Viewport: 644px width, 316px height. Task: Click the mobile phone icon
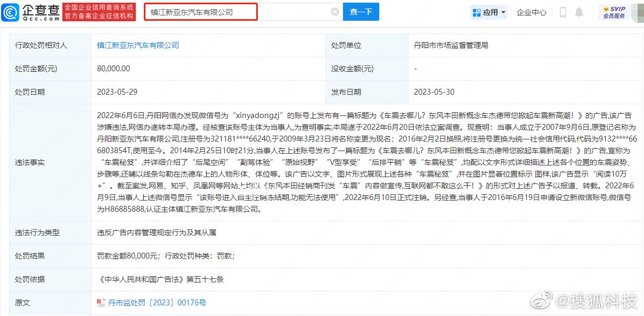point(563,12)
